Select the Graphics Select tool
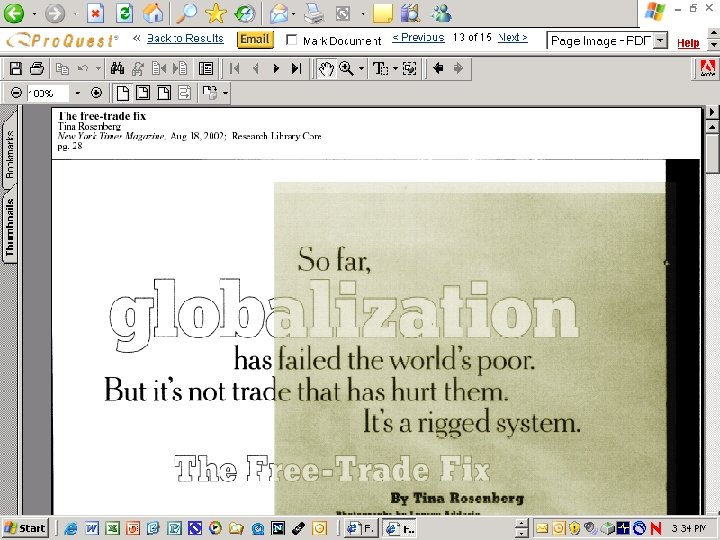The image size is (720, 540). click(x=409, y=68)
